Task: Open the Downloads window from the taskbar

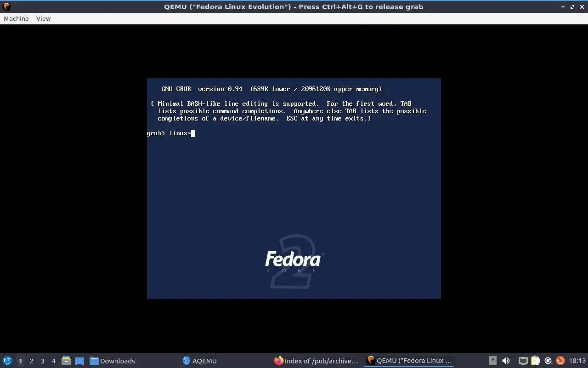Action: coord(112,361)
